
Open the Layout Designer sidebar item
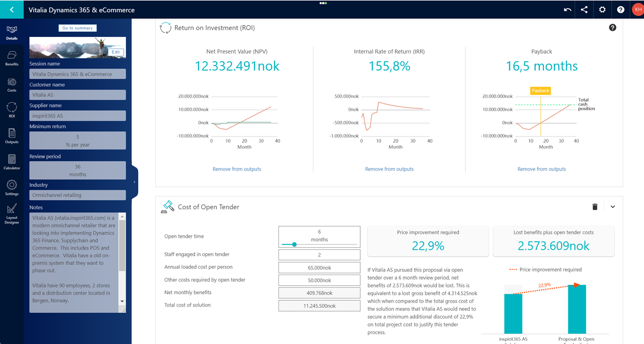[x=12, y=213]
